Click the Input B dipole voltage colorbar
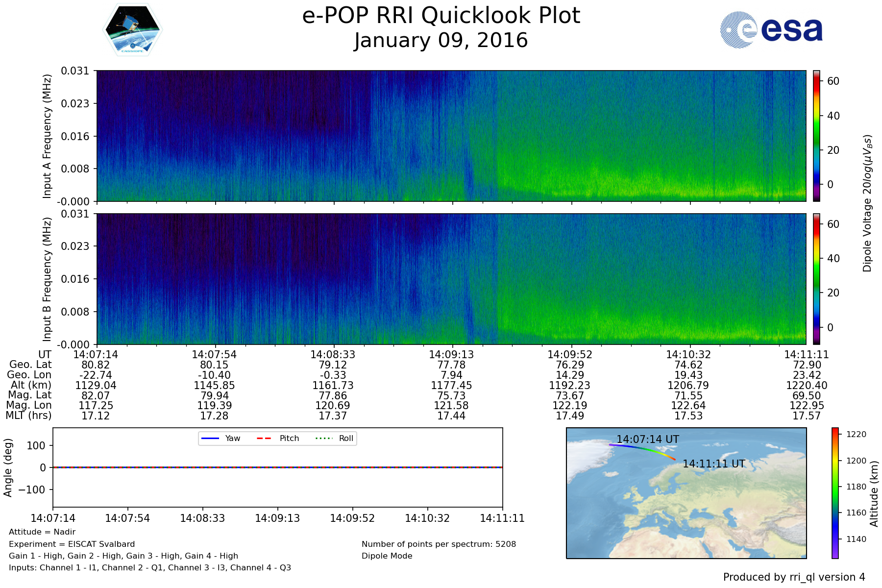The image size is (882, 588). (x=816, y=279)
